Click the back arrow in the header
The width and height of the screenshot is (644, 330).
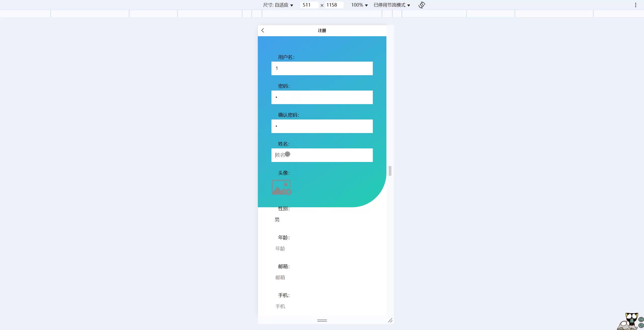click(263, 30)
